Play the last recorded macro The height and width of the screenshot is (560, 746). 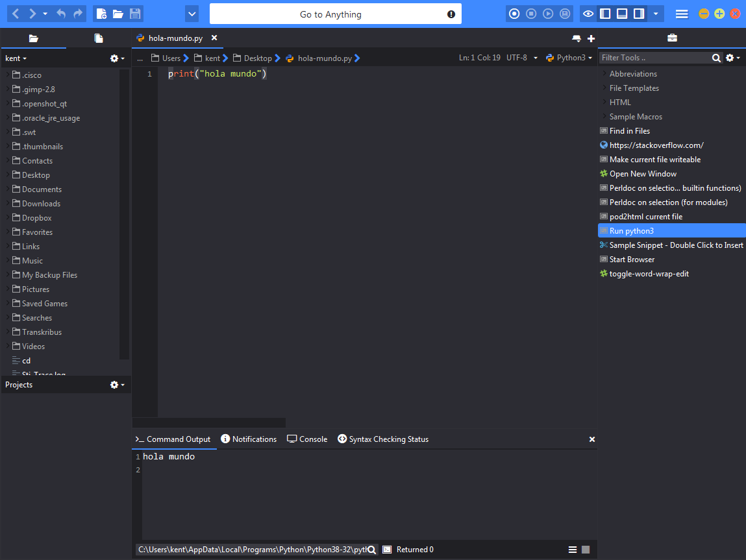(x=548, y=14)
